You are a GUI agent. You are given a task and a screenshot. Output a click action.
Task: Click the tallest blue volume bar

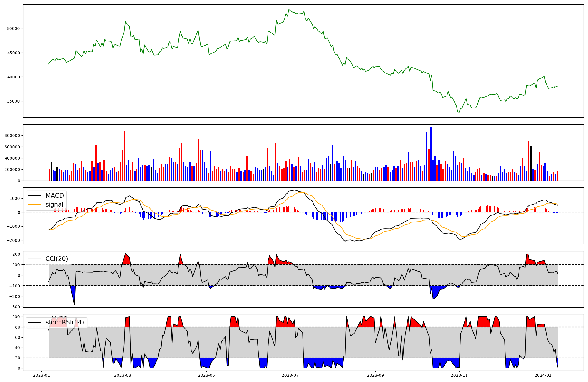(x=431, y=154)
